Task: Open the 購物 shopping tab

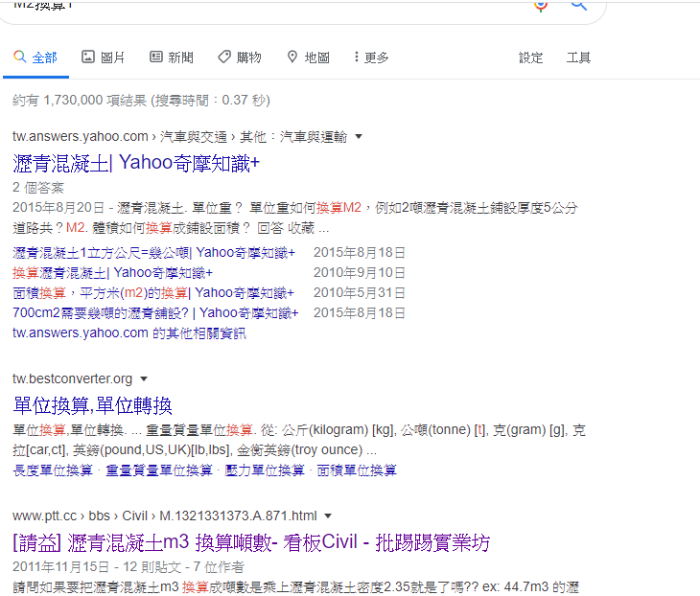Action: (240, 57)
